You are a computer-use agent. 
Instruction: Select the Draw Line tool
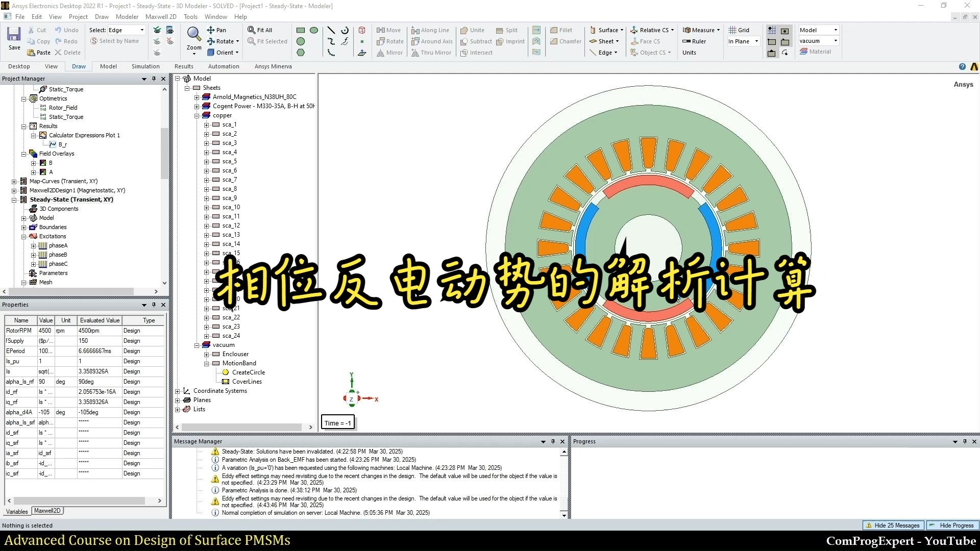(331, 30)
